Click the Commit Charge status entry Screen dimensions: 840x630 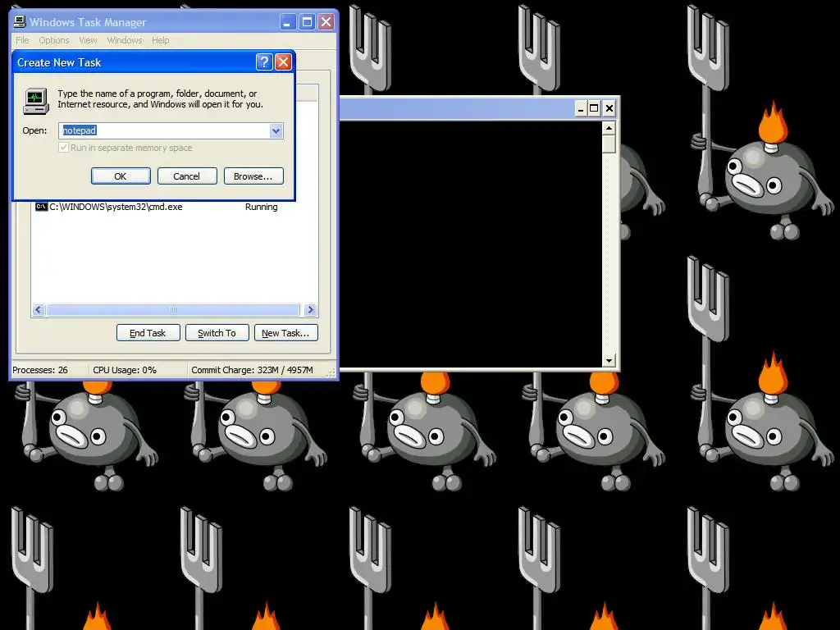(253, 370)
